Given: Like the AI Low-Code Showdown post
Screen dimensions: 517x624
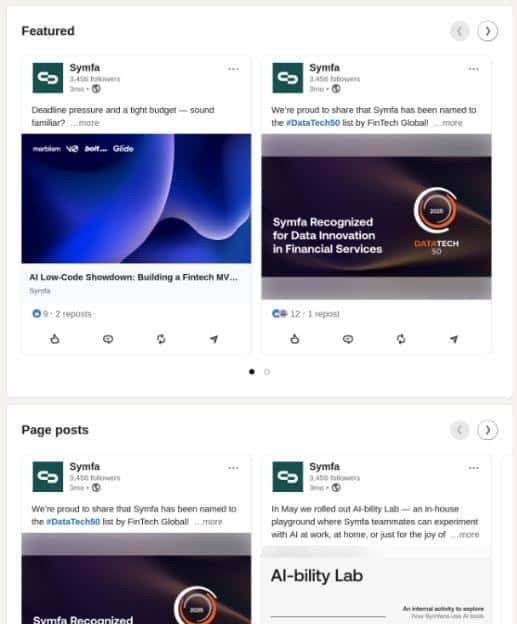Looking at the screenshot, I should click(x=55, y=339).
